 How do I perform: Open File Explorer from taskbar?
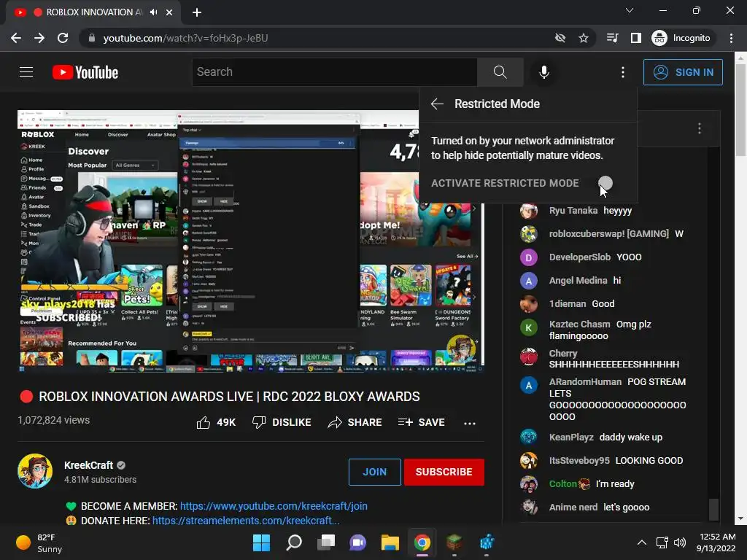(x=390, y=542)
